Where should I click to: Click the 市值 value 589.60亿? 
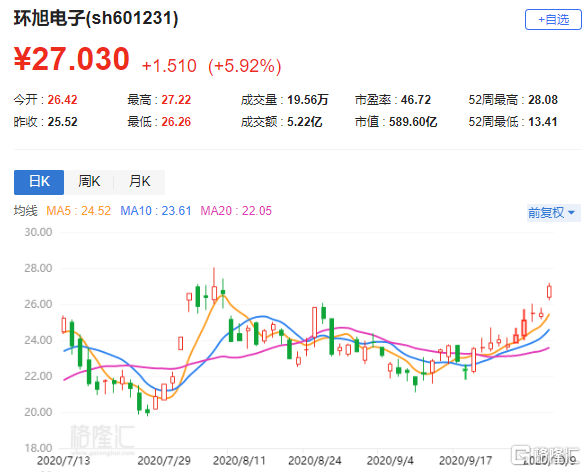(413, 122)
